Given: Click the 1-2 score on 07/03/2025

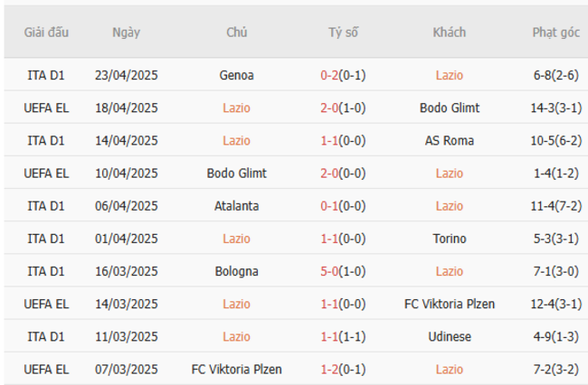Looking at the screenshot, I should pos(328,369).
